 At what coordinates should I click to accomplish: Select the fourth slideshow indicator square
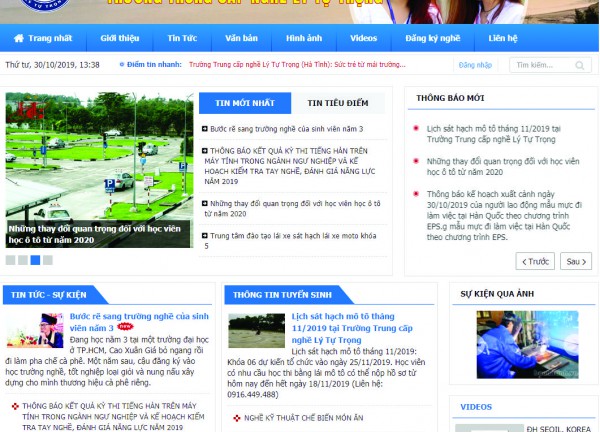tap(48, 260)
